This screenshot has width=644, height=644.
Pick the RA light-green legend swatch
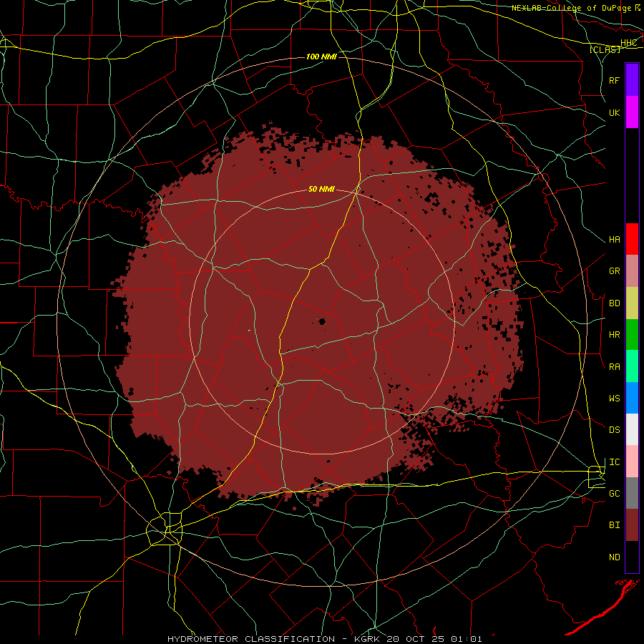coord(632,366)
